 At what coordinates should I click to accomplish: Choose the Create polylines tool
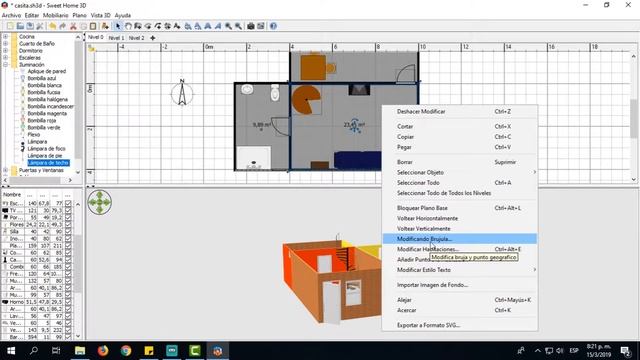[158, 26]
